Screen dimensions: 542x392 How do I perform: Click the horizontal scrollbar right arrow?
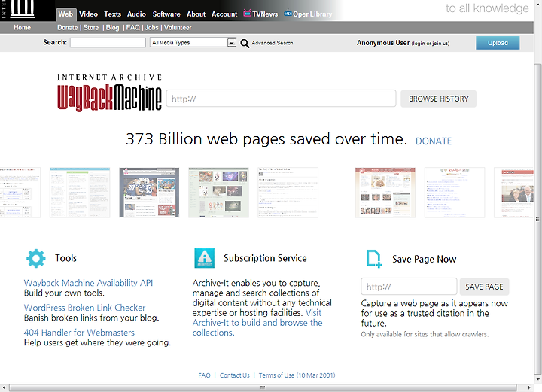tap(529, 387)
